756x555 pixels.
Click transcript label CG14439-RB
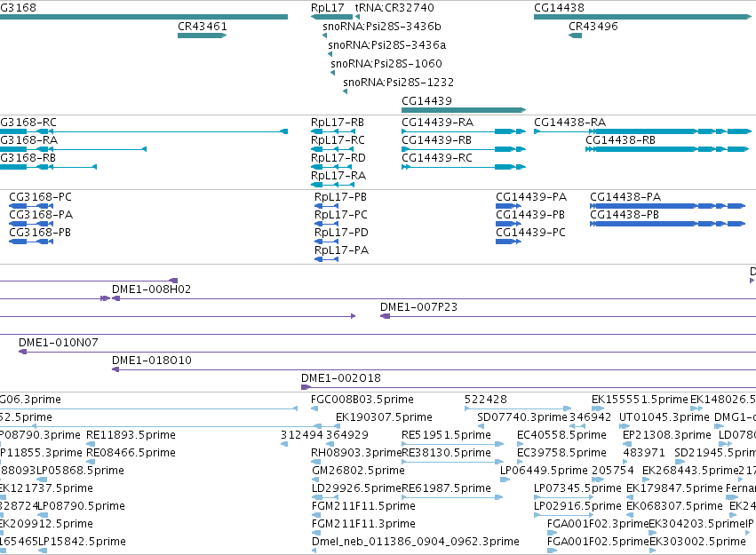point(436,140)
